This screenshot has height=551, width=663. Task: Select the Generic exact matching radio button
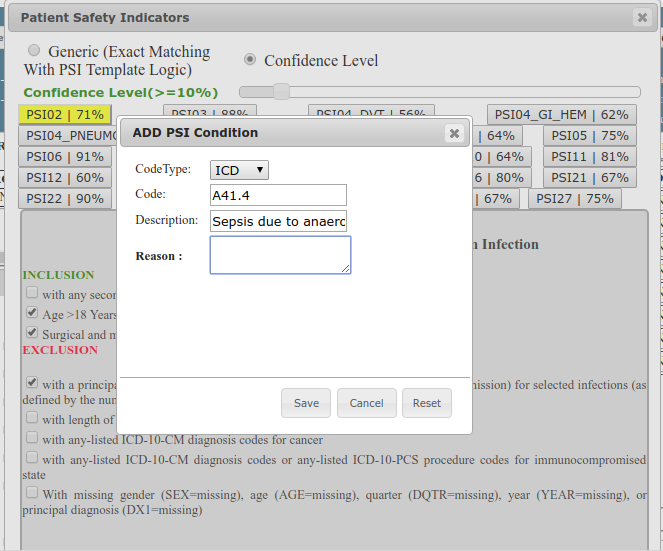pos(35,51)
